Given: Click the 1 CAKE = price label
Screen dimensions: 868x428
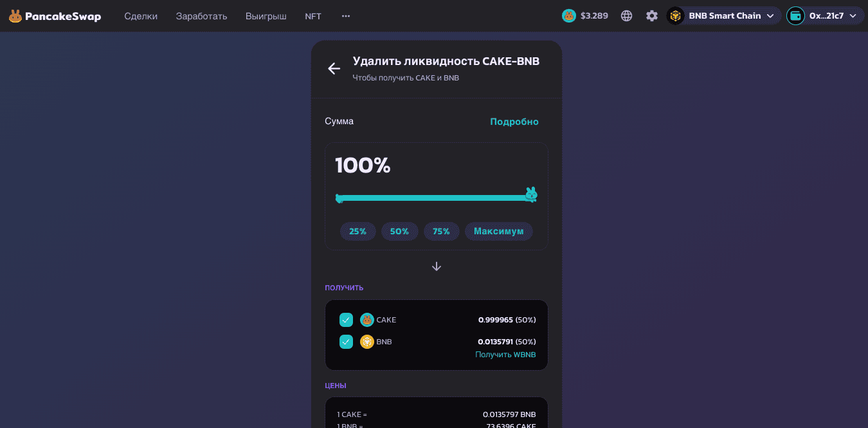Looking at the screenshot, I should pyautogui.click(x=352, y=414).
